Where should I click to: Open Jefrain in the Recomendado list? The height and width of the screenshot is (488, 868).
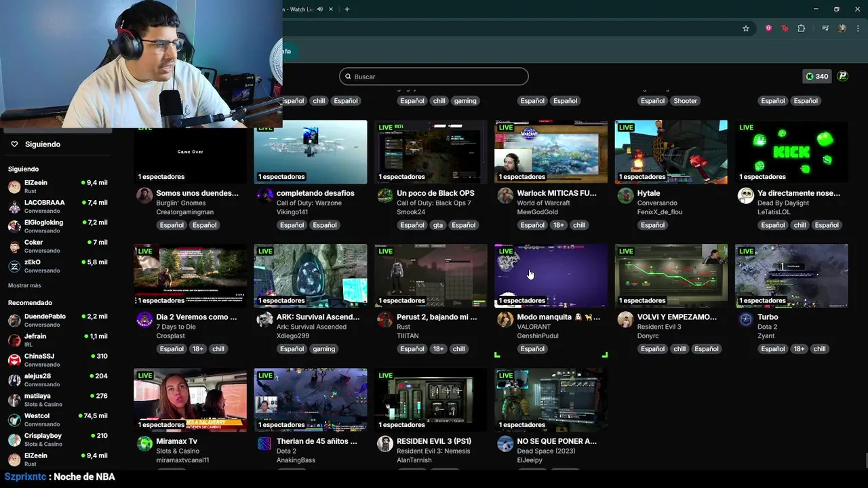(58, 340)
